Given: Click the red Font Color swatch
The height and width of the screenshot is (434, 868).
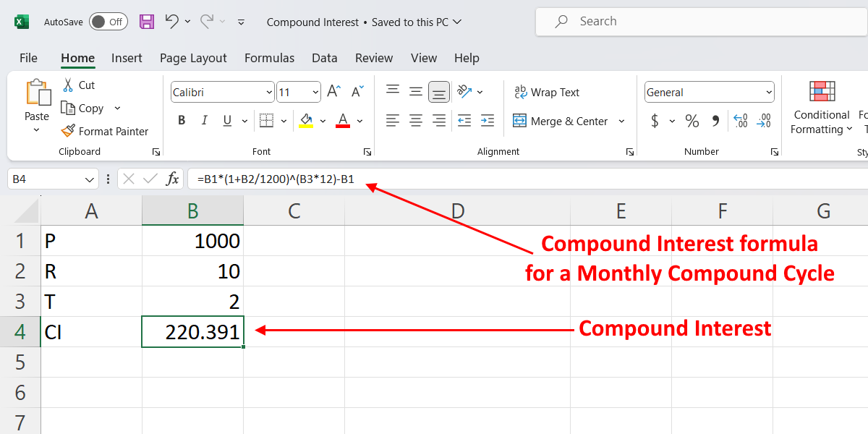Looking at the screenshot, I should [x=343, y=120].
